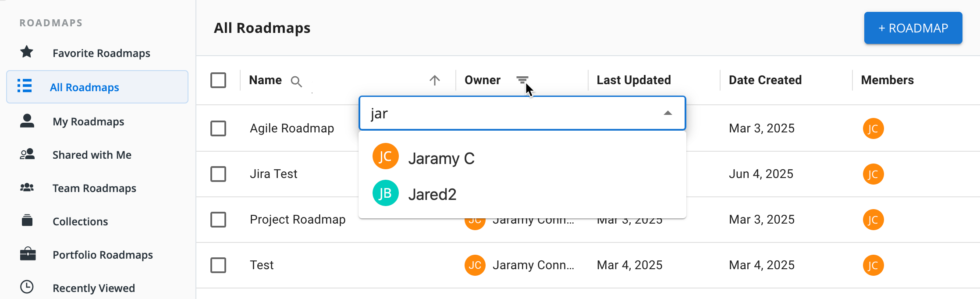The width and height of the screenshot is (980, 299).
Task: Click the Collections stack icon
Action: click(27, 221)
